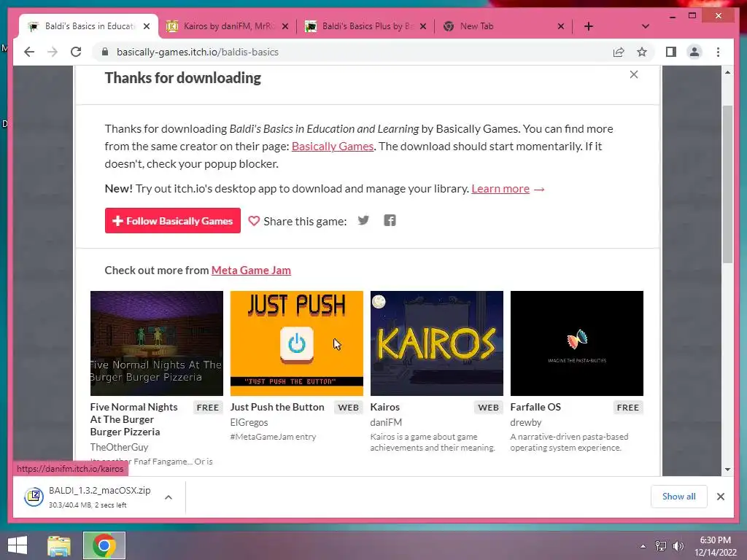Click the heart icon beside Share this game
Image resolution: width=747 pixels, height=560 pixels.
tap(254, 221)
